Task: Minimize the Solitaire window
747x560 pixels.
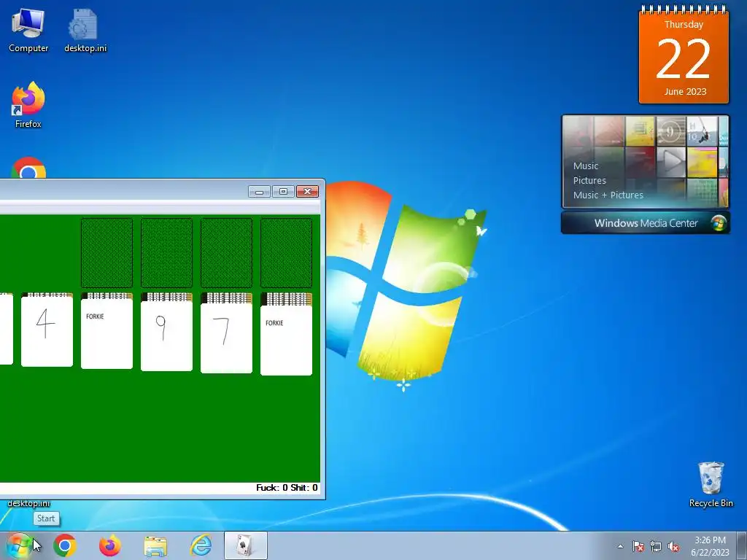Action: click(x=259, y=192)
